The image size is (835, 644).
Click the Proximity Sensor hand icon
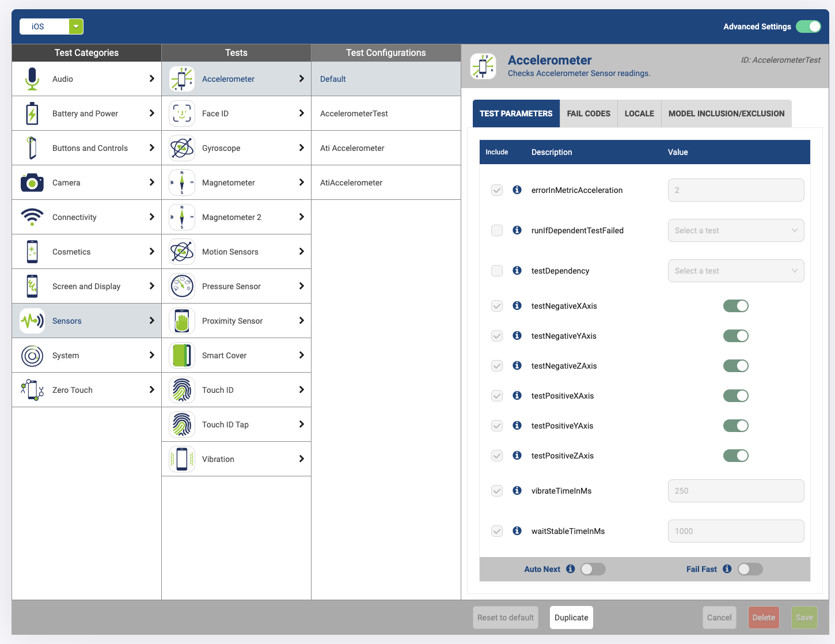pyautogui.click(x=182, y=321)
